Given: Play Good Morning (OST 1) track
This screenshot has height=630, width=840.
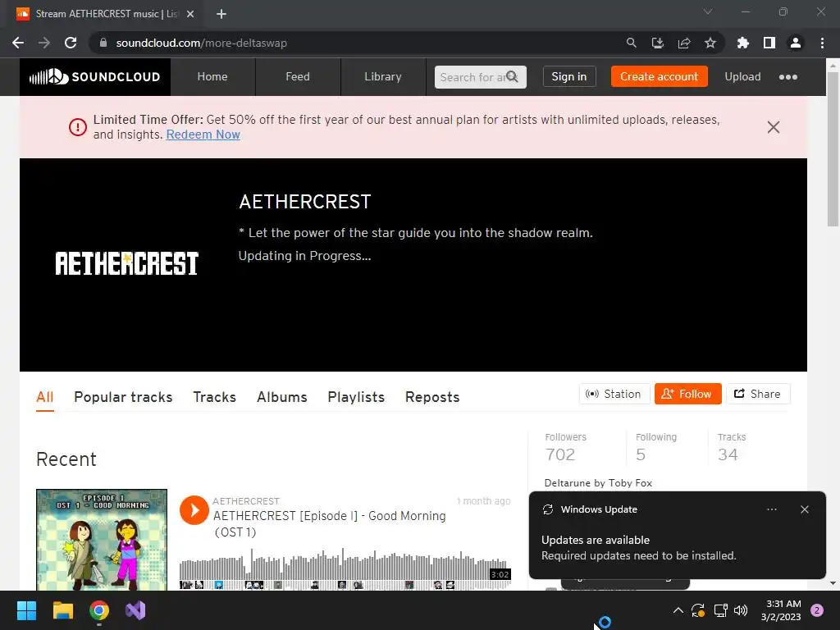Looking at the screenshot, I should [194, 510].
